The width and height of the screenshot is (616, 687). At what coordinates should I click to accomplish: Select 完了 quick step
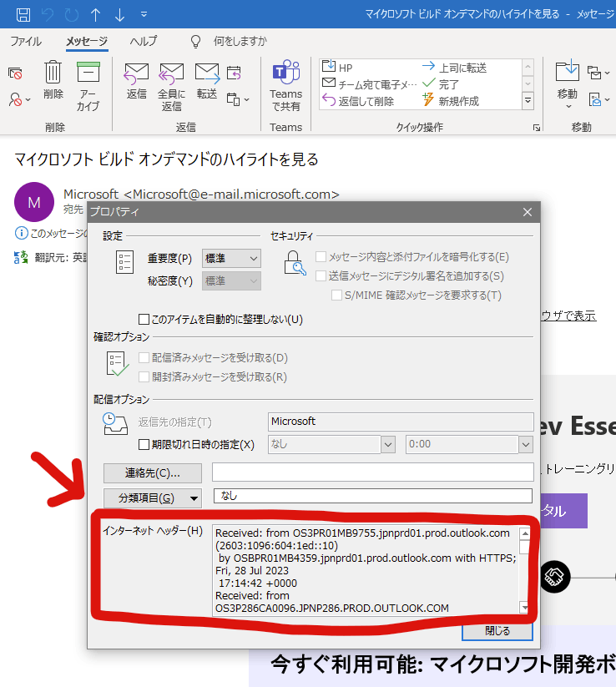pos(441,84)
